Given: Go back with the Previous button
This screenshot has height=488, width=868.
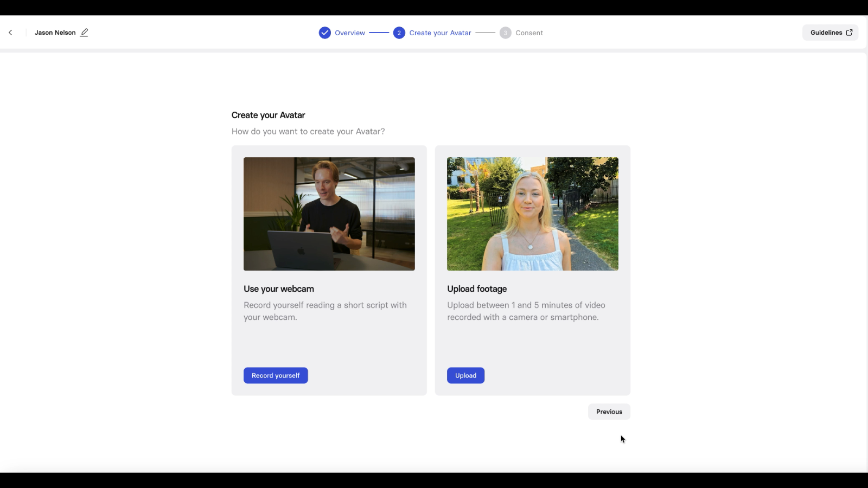Looking at the screenshot, I should [x=609, y=412].
